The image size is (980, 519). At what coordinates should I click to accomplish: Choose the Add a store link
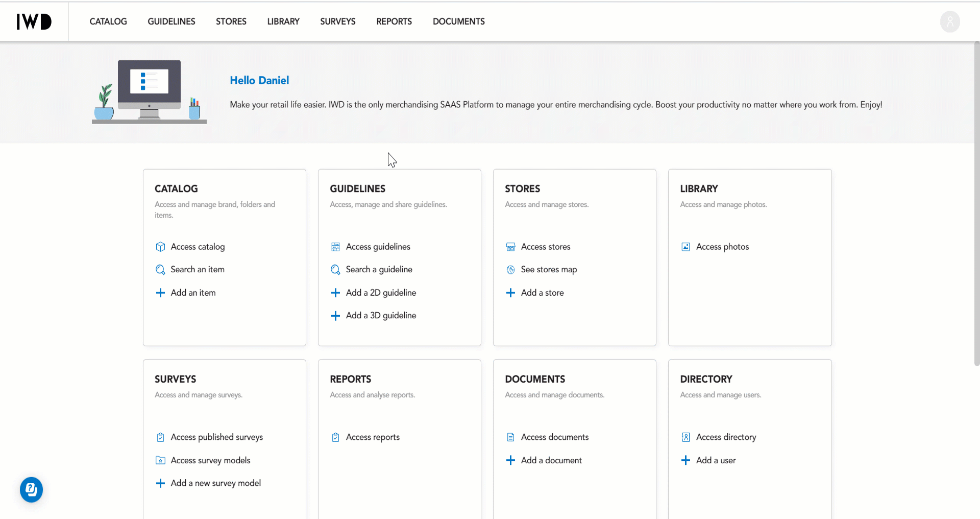(x=542, y=293)
